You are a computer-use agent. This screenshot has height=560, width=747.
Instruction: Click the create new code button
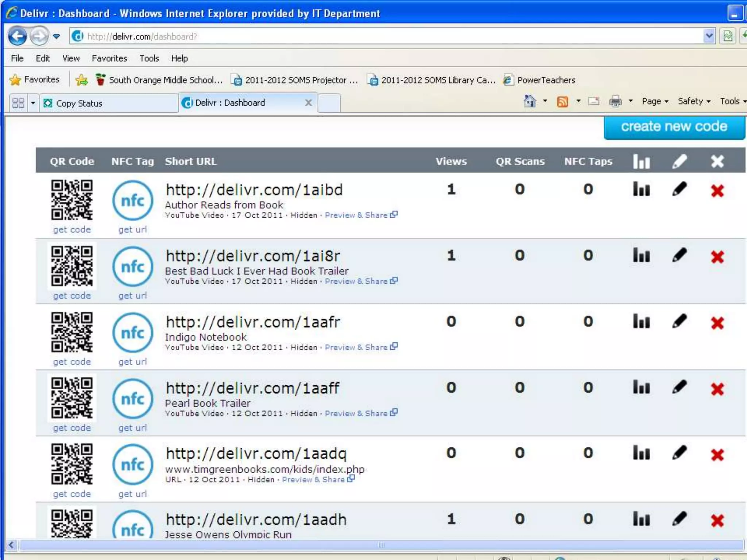674,127
